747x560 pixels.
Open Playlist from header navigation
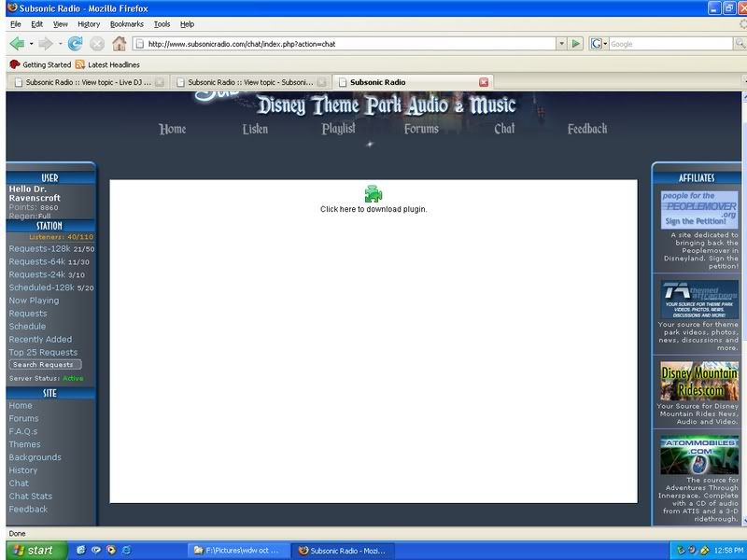(x=338, y=129)
